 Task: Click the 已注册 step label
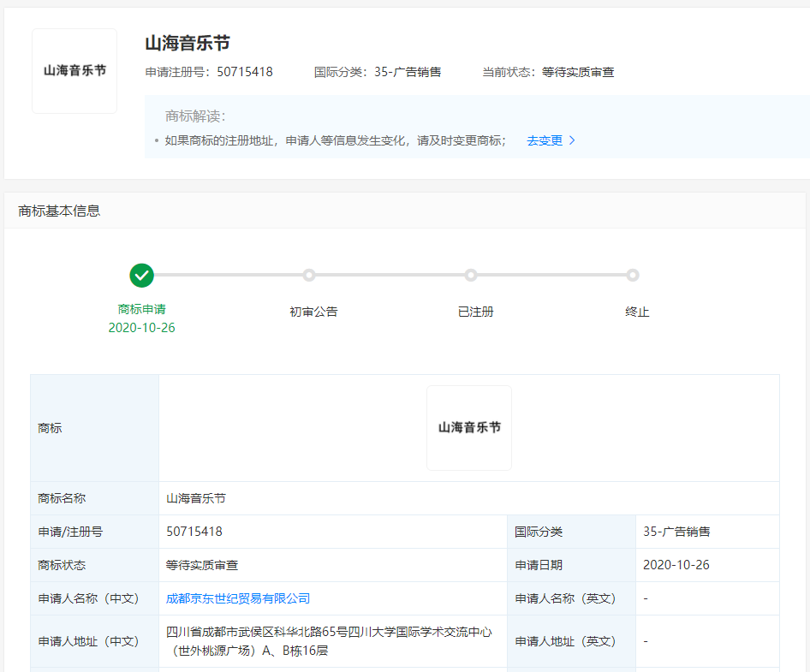[x=476, y=312]
